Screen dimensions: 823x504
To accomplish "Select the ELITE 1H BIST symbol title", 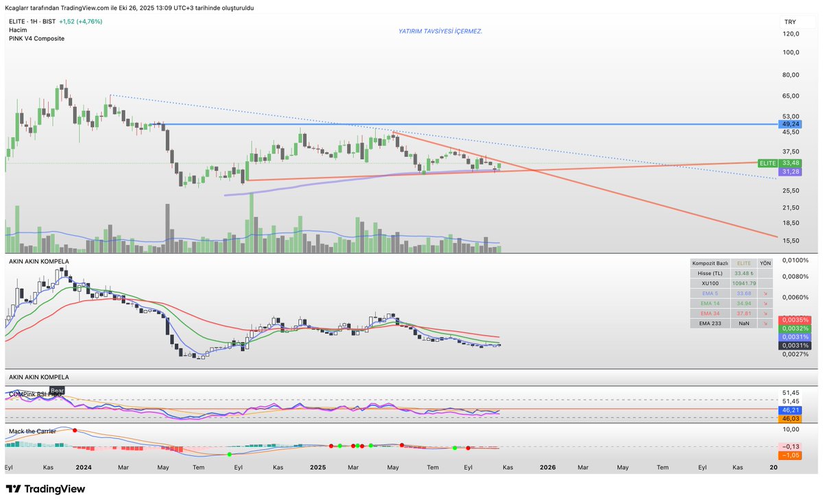I will [32, 21].
